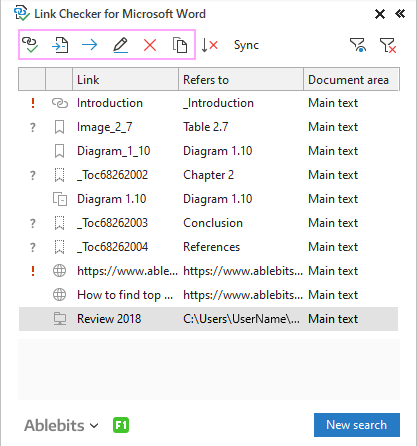Click the question mark beside Image_2_7

click(x=33, y=127)
